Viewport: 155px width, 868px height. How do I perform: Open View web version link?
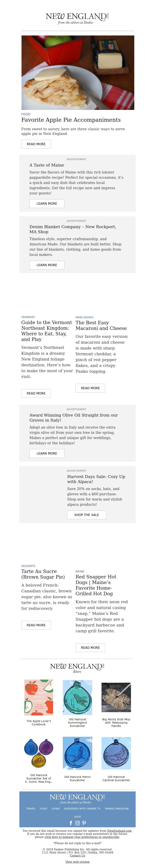77,862
